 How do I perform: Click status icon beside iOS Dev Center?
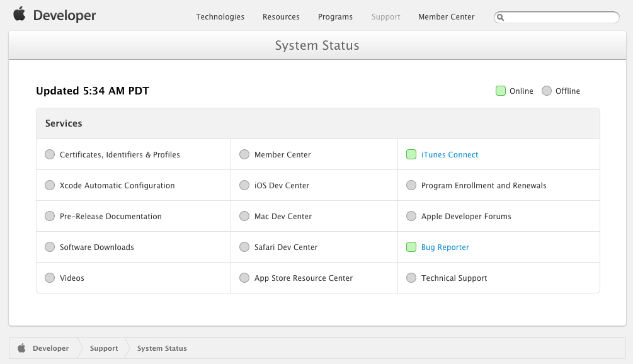(x=244, y=185)
